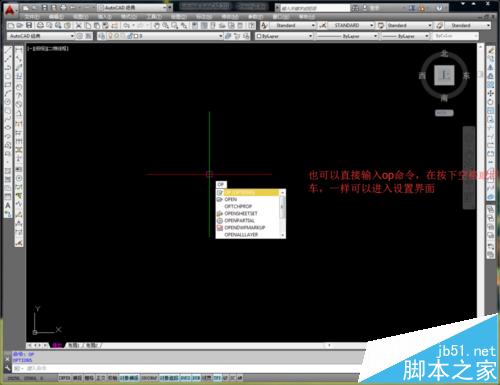Switch to the 布局1 layout tab
Image resolution: width=500 pixels, height=385 pixels.
pos(74,345)
